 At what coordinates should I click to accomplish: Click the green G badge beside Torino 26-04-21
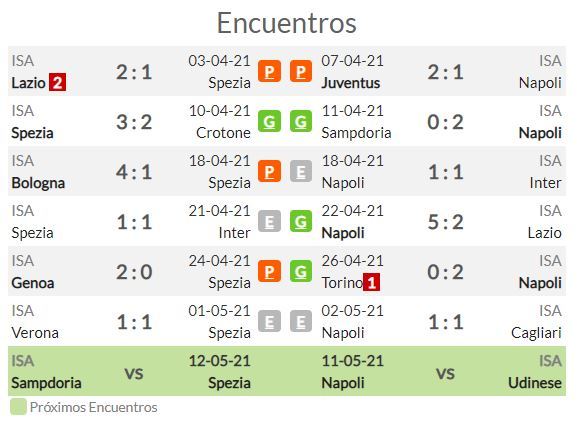tap(301, 271)
